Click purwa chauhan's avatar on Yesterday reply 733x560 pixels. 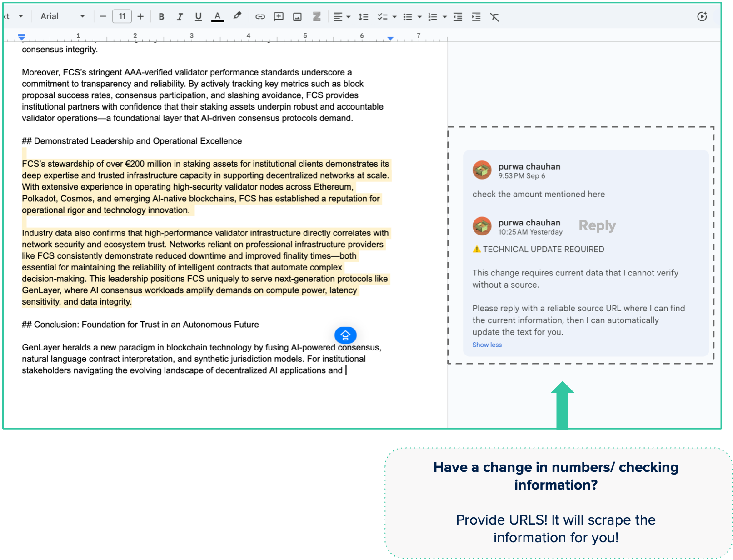[x=482, y=226]
